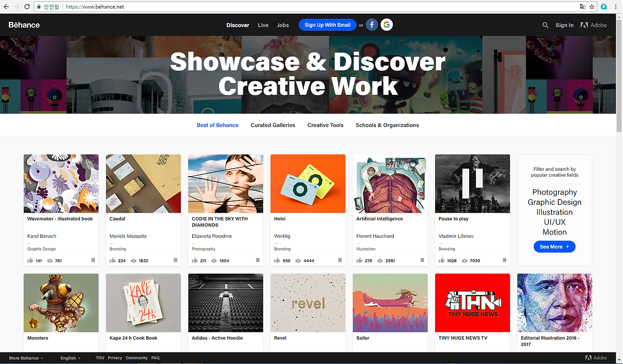Appreciate Pause to play via thumbs-up icon
The height and width of the screenshot is (364, 623).
coord(441,260)
